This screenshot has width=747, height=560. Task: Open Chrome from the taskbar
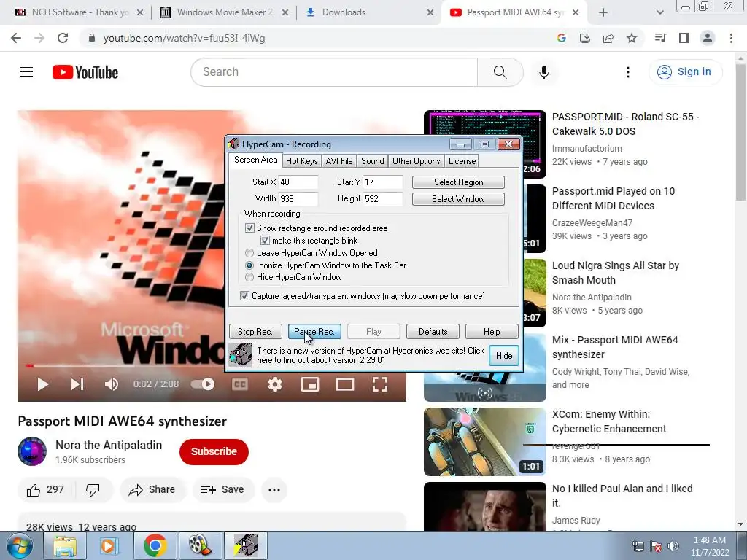(x=155, y=545)
